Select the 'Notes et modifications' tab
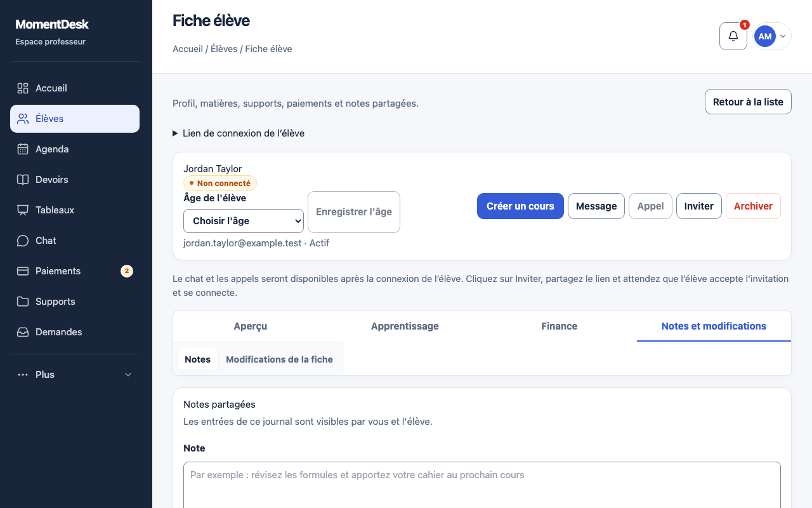This screenshot has width=812, height=508. click(x=714, y=326)
